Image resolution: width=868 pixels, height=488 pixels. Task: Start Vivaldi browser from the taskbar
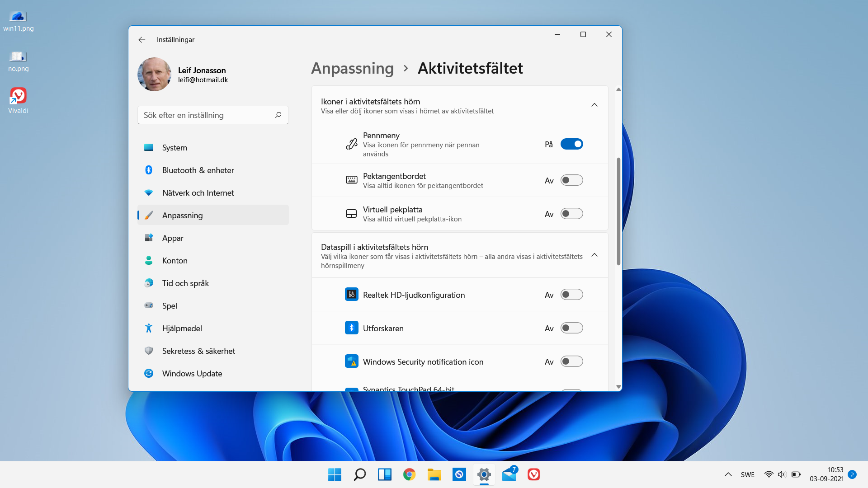tap(533, 474)
